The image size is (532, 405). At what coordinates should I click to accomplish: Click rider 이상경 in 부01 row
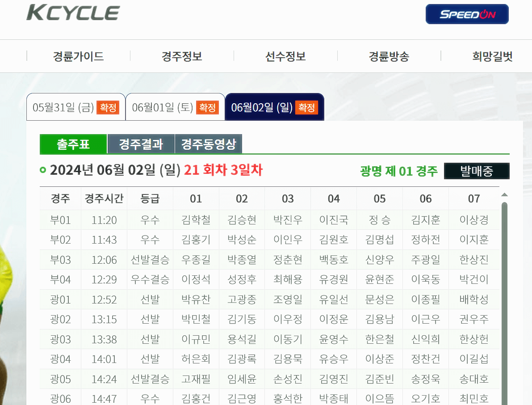[474, 220]
